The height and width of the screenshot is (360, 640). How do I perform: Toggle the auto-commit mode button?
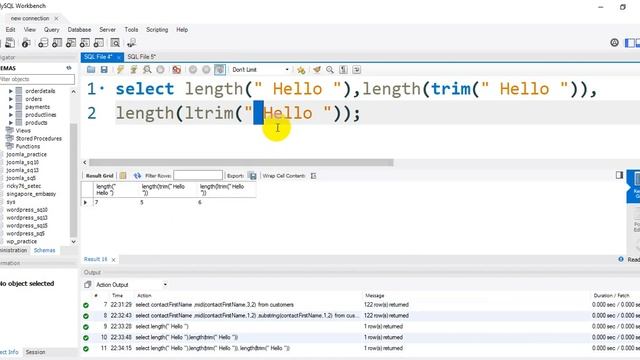pyautogui.click(x=220, y=70)
